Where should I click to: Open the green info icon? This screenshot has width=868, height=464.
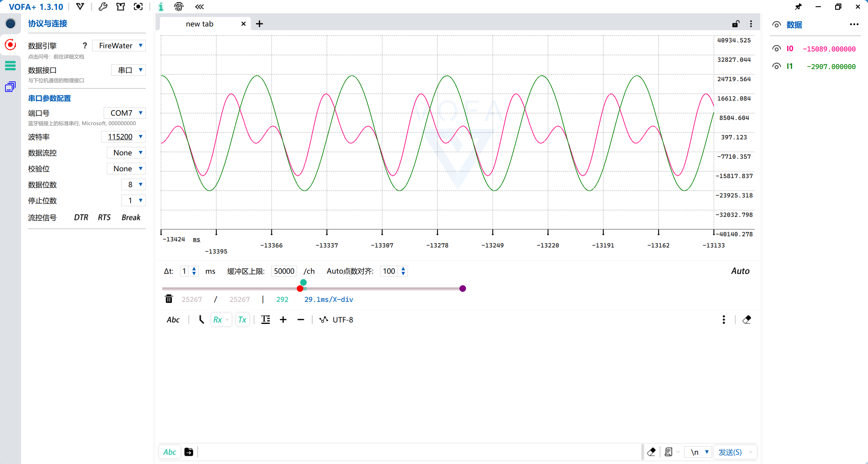click(x=161, y=6)
